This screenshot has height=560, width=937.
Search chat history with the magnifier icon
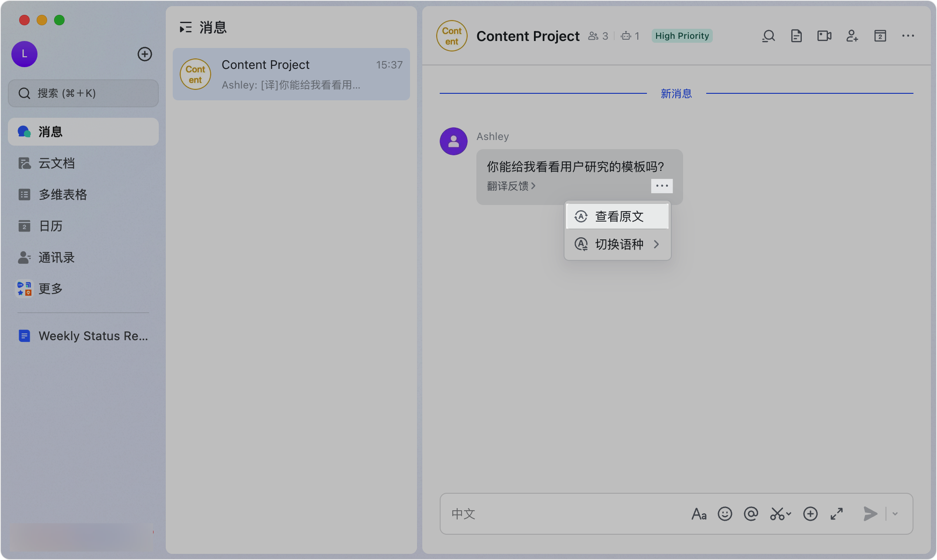click(769, 36)
